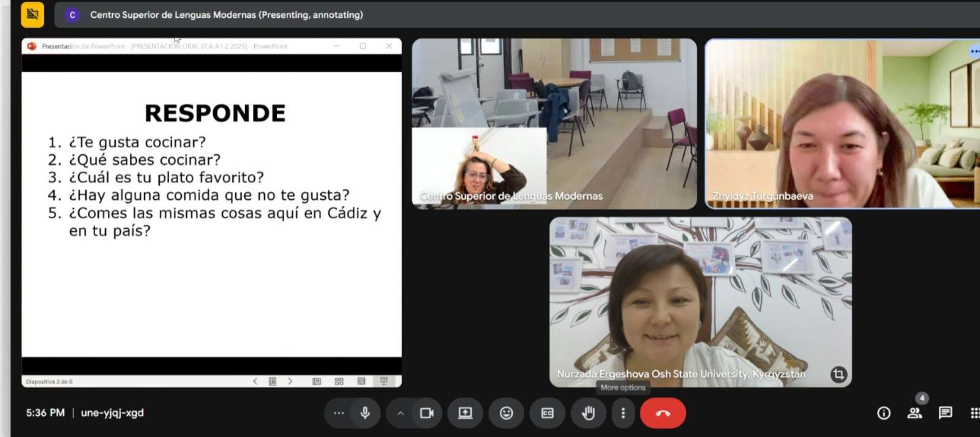This screenshot has height=437, width=980.
Task: Send a reaction with emoji icon
Action: [x=507, y=413]
